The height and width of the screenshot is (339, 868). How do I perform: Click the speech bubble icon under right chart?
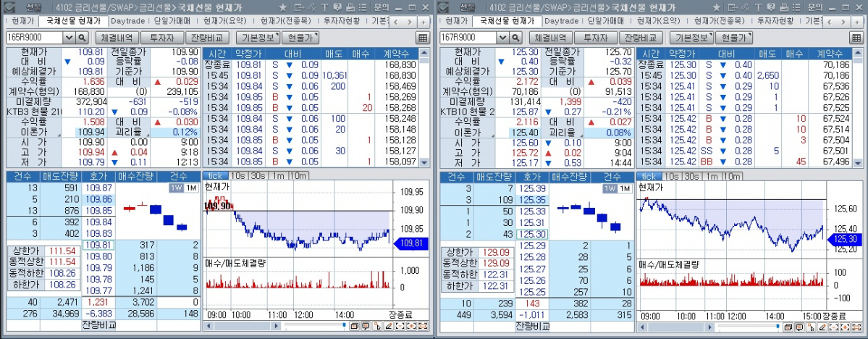(799, 326)
